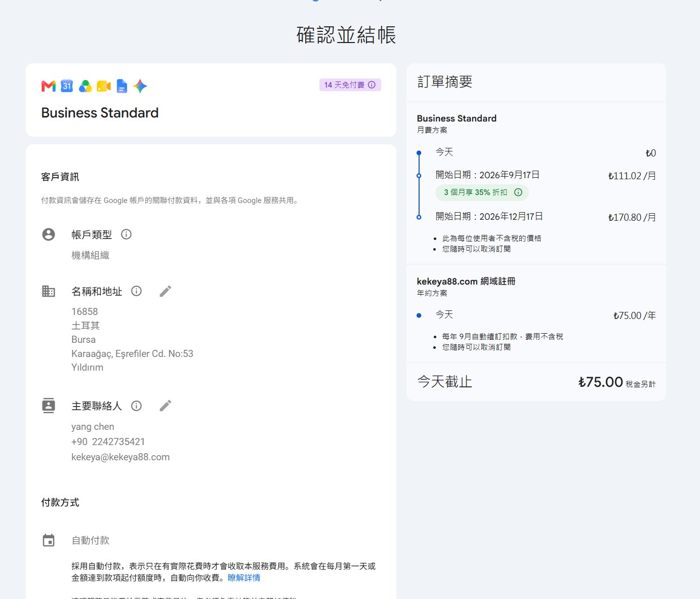Click the email kekeya@kekeya88.com
Screen dimensions: 700x599
120,457
